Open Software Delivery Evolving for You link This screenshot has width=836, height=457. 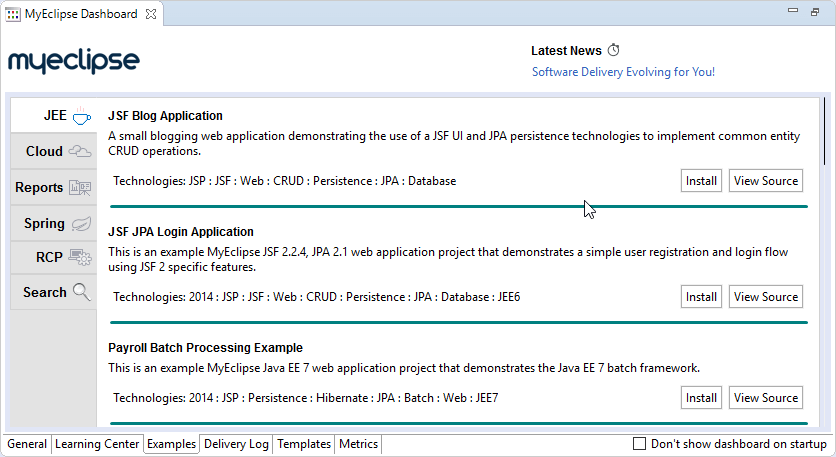[x=623, y=72]
